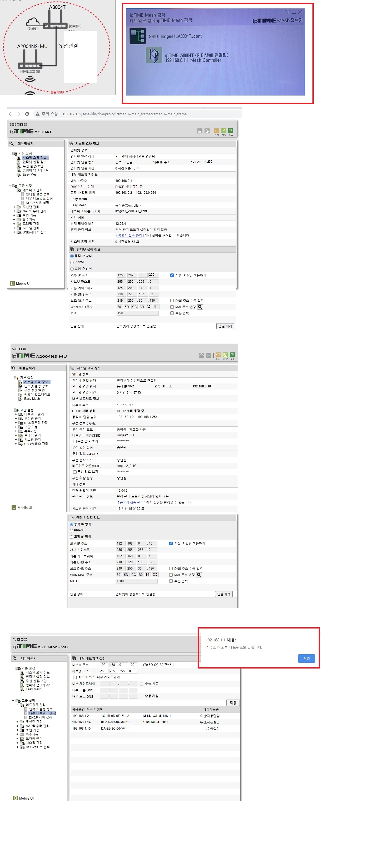This screenshot has height=868, width=388.
Task: Expand 트래픽 관리 on the A2004NS-MU system summary page
Action: [16, 435]
